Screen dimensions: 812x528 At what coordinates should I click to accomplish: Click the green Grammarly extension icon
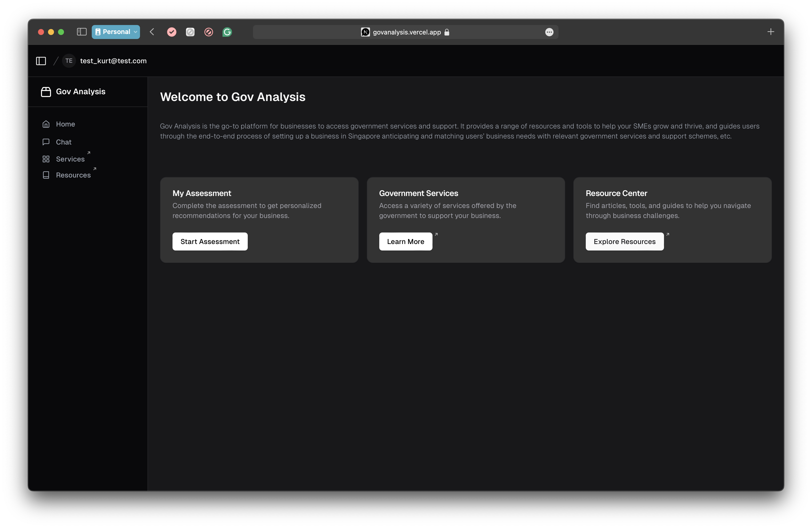pyautogui.click(x=227, y=32)
